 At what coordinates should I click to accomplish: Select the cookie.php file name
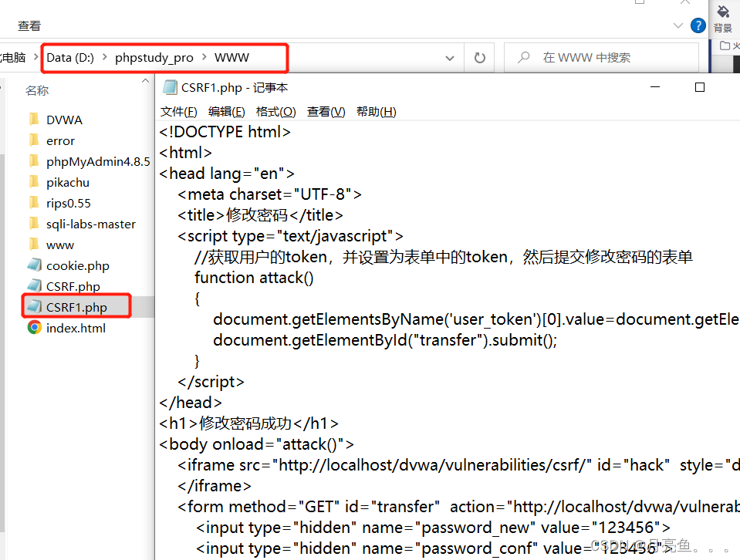(x=78, y=265)
